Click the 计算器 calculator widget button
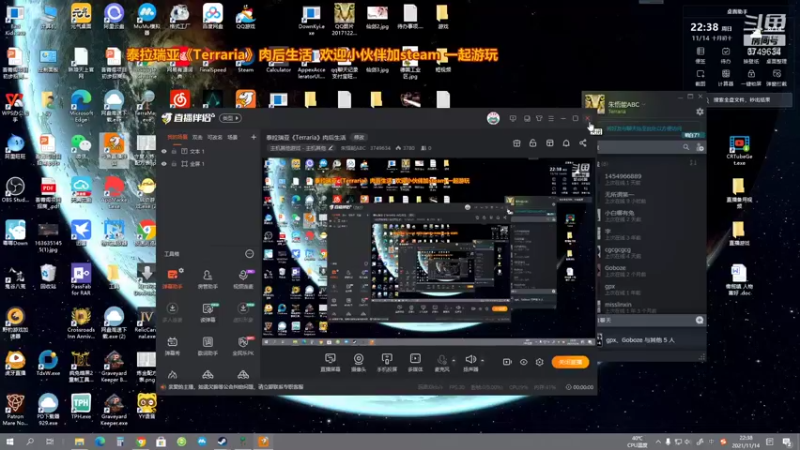 pyautogui.click(x=725, y=78)
